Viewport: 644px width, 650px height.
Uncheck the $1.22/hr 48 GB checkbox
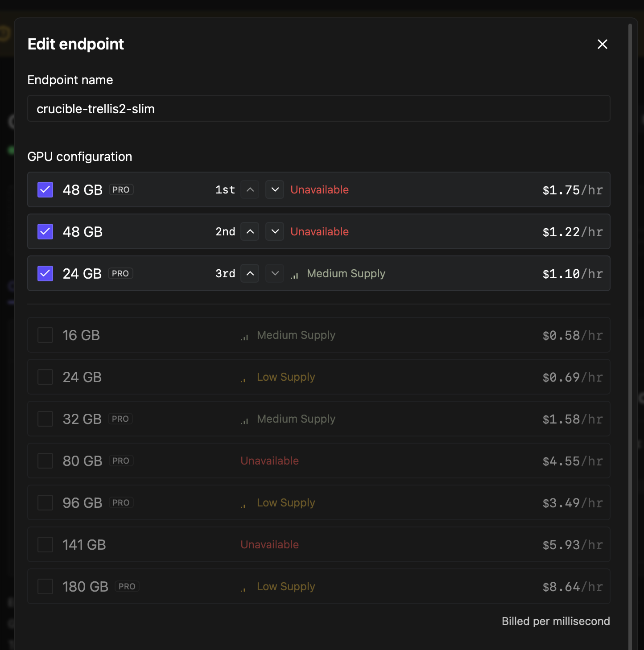(x=45, y=231)
